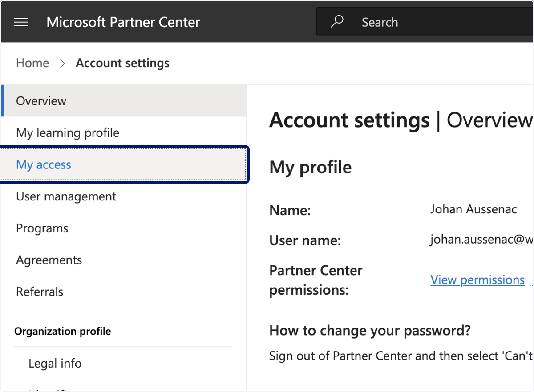Click How to change your password heading
This screenshot has height=392, width=534.
point(370,331)
